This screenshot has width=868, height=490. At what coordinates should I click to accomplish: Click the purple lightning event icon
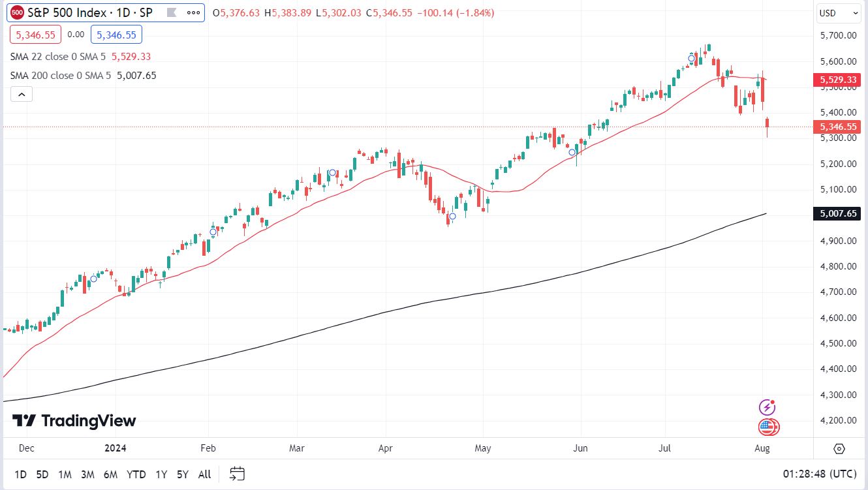768,408
